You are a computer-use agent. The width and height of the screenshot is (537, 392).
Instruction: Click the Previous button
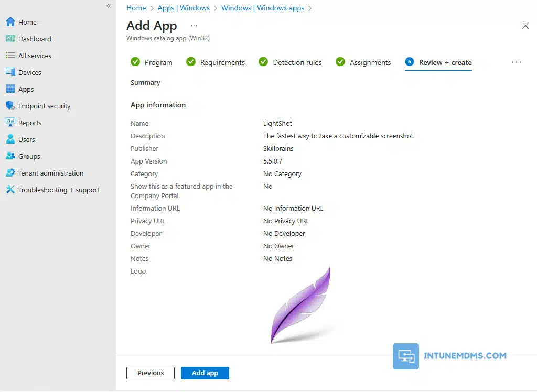coord(151,373)
